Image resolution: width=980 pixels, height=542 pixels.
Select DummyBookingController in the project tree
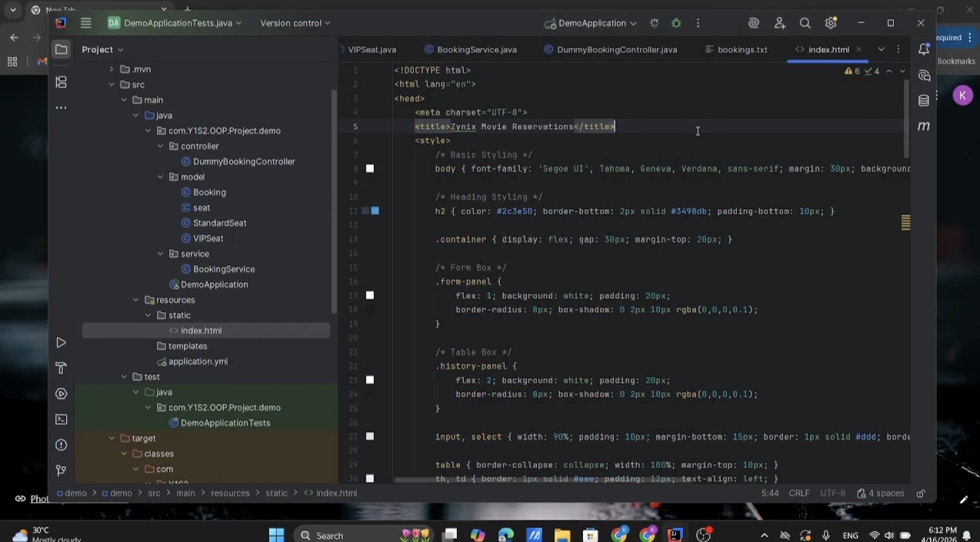coord(244,161)
